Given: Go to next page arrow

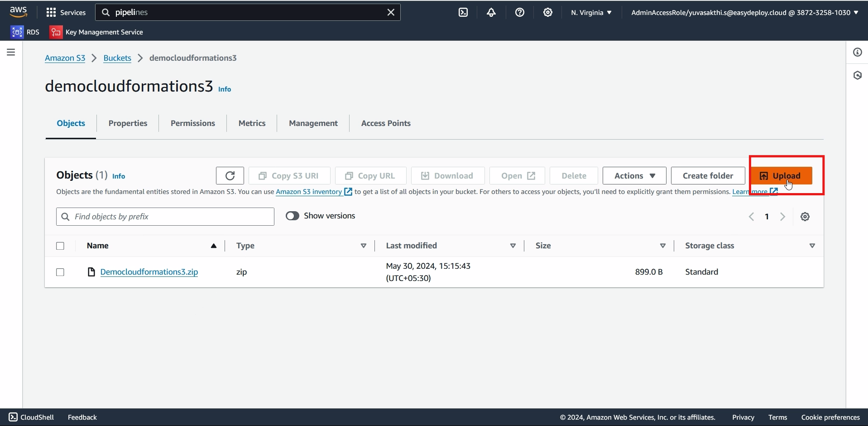Looking at the screenshot, I should 783,217.
